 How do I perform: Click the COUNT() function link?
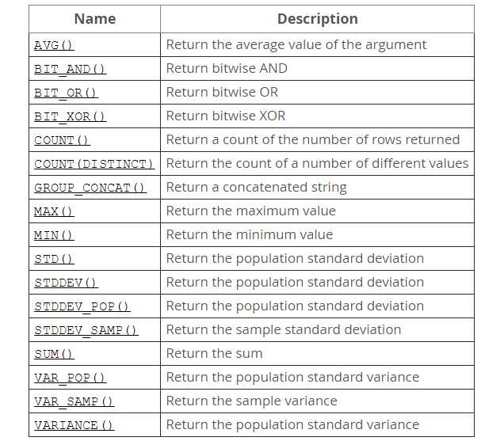(x=62, y=140)
